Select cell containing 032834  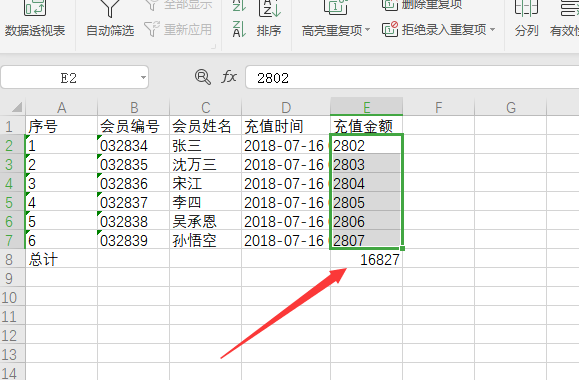pyautogui.click(x=133, y=145)
